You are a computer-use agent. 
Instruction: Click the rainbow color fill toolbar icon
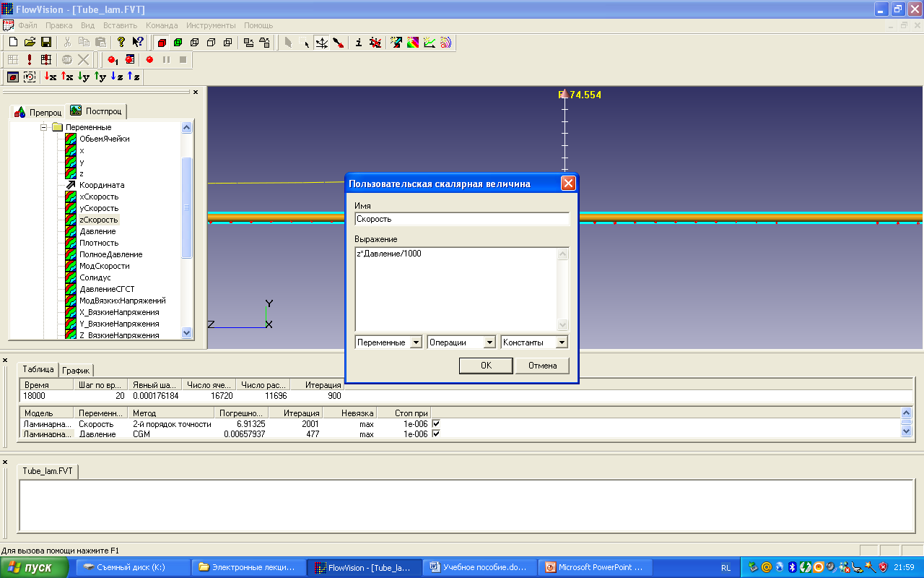pyautogui.click(x=413, y=43)
